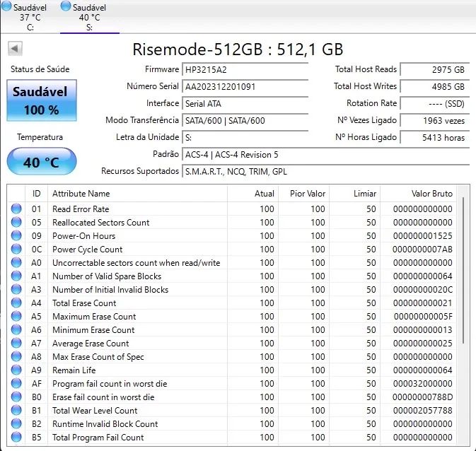Click status icon of Reallocated Sectors Count row
This screenshot has width=476, height=451.
(x=16, y=222)
